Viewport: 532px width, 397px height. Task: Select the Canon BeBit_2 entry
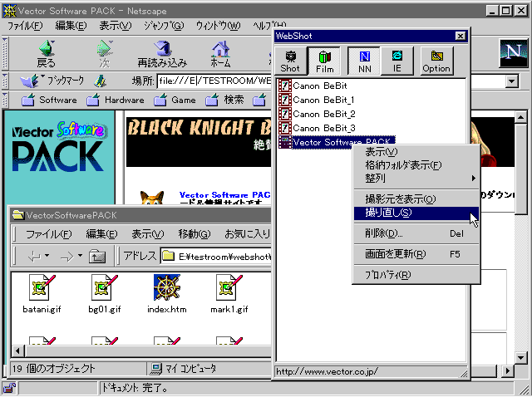click(x=317, y=114)
